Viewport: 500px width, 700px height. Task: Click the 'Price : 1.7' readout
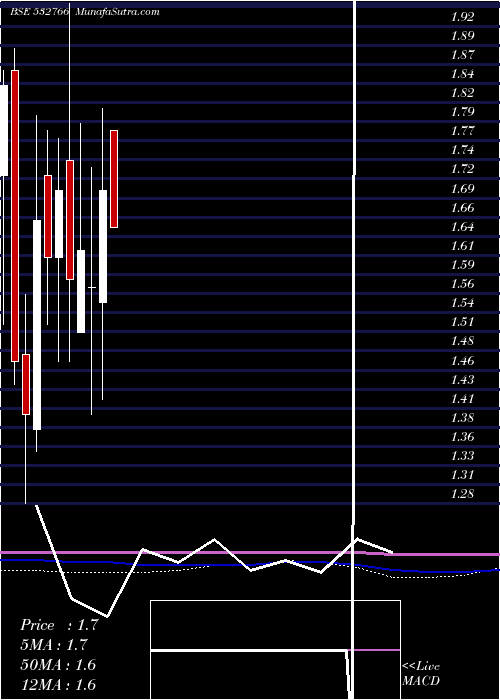tap(59, 625)
